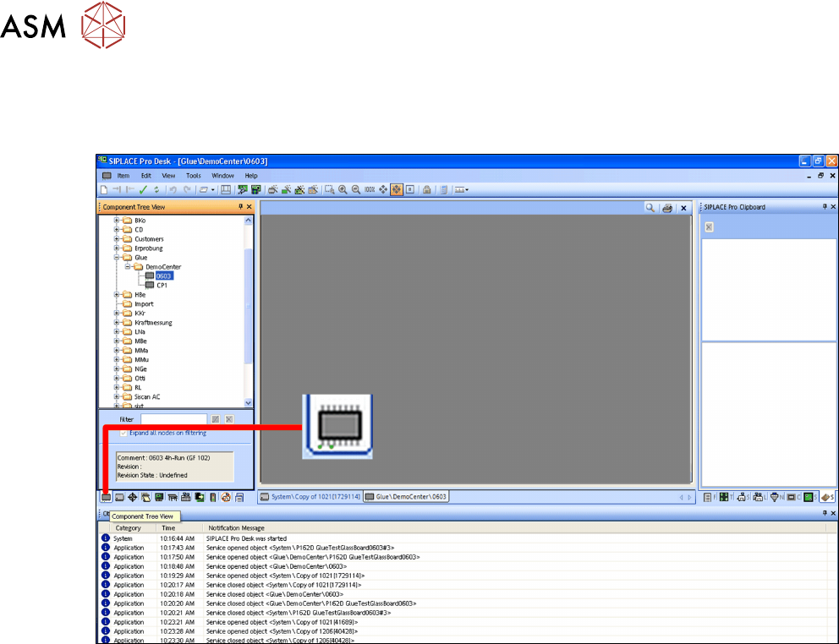Open the Help menu

coord(251,176)
